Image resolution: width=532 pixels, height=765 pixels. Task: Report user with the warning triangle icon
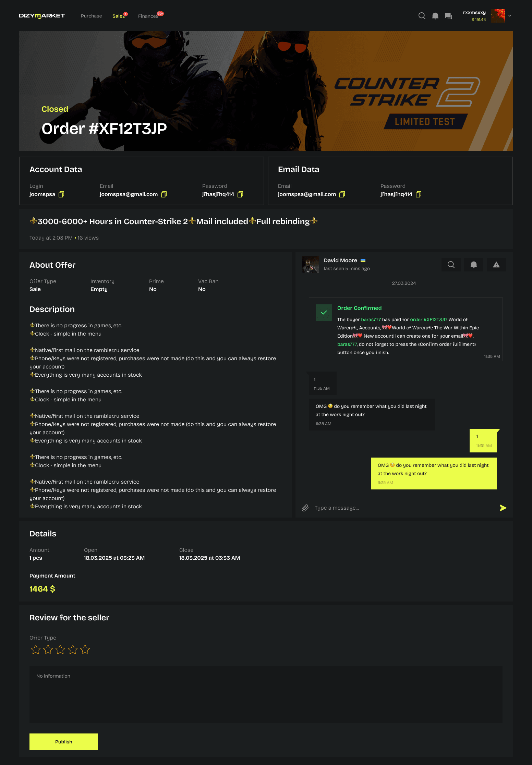[x=496, y=265]
